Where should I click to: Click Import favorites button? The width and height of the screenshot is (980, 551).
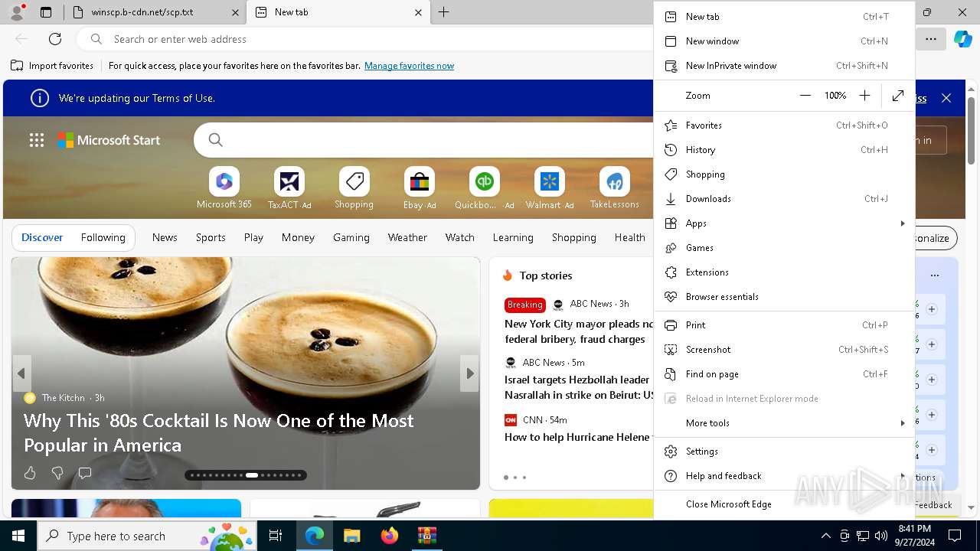(52, 66)
